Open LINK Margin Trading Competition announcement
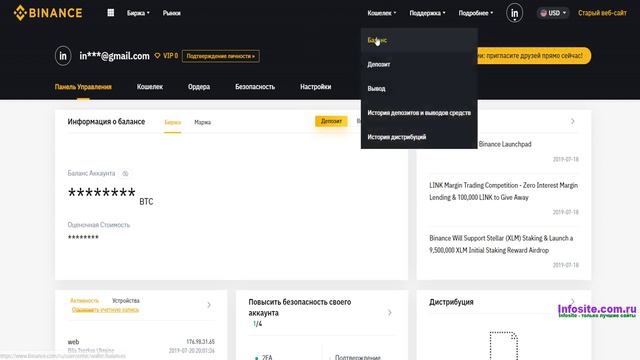The height and width of the screenshot is (360, 640). (503, 191)
